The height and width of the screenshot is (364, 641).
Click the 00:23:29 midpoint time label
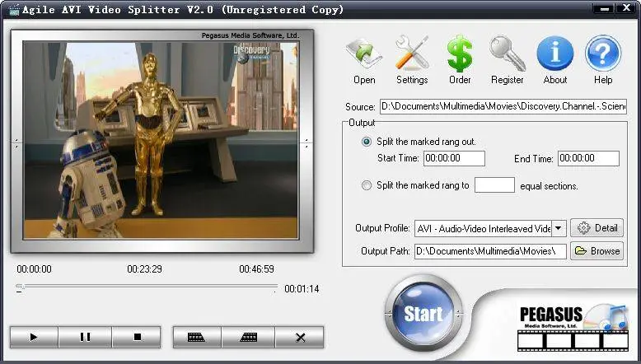pos(144,269)
